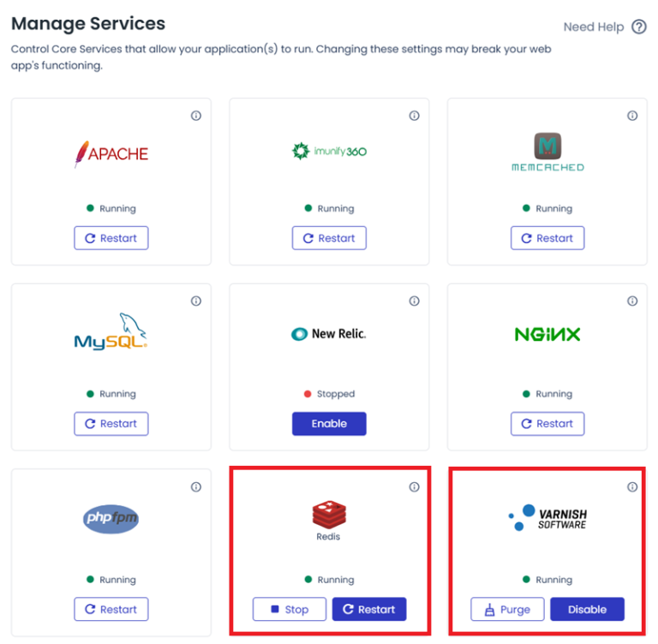The width and height of the screenshot is (658, 644).
Task: Open the Varnish card info icon
Action: coord(632,486)
